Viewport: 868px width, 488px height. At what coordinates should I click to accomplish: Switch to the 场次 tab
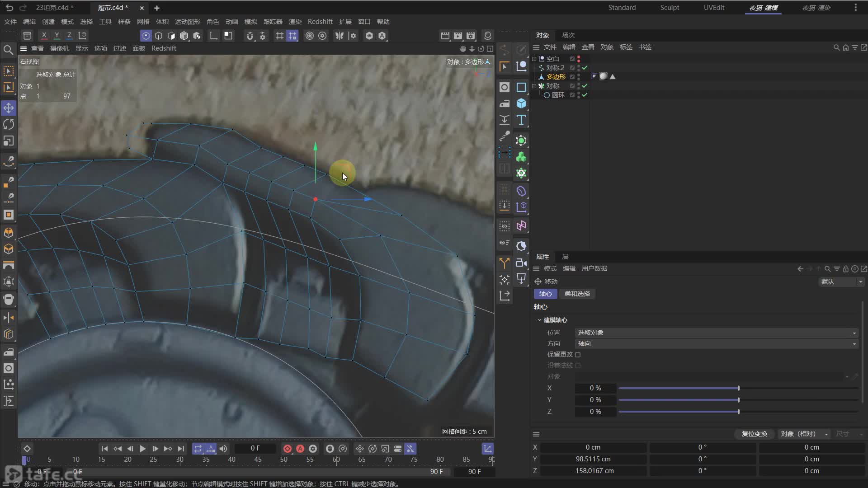(568, 35)
